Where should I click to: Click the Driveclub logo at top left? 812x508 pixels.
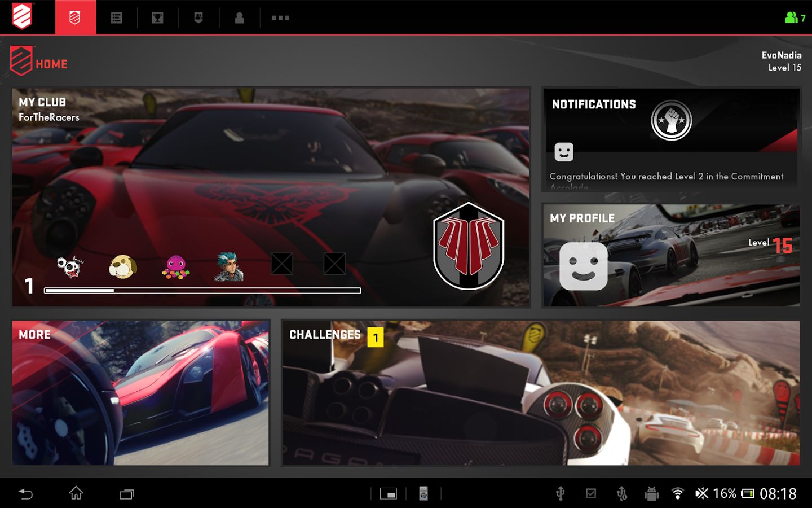pos(23,16)
